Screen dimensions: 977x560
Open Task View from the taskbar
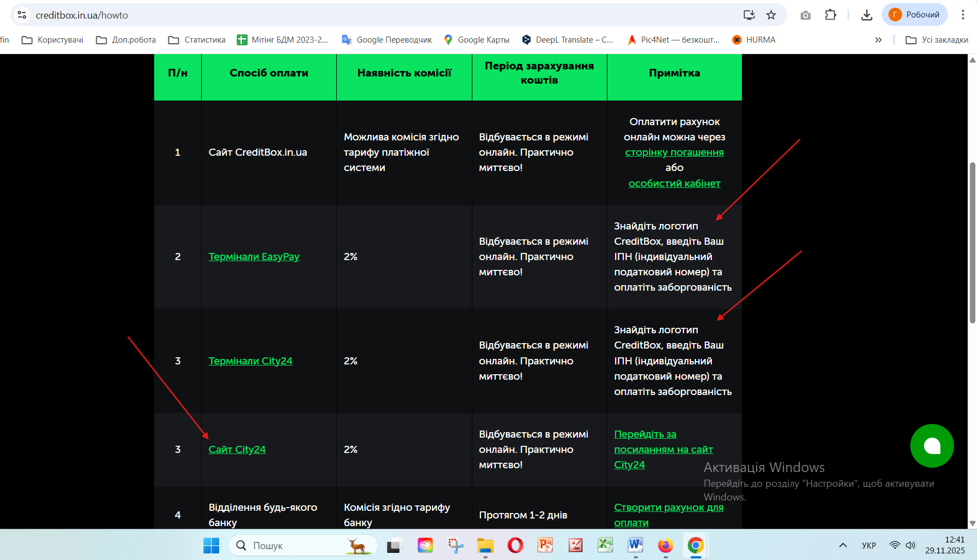tap(395, 545)
